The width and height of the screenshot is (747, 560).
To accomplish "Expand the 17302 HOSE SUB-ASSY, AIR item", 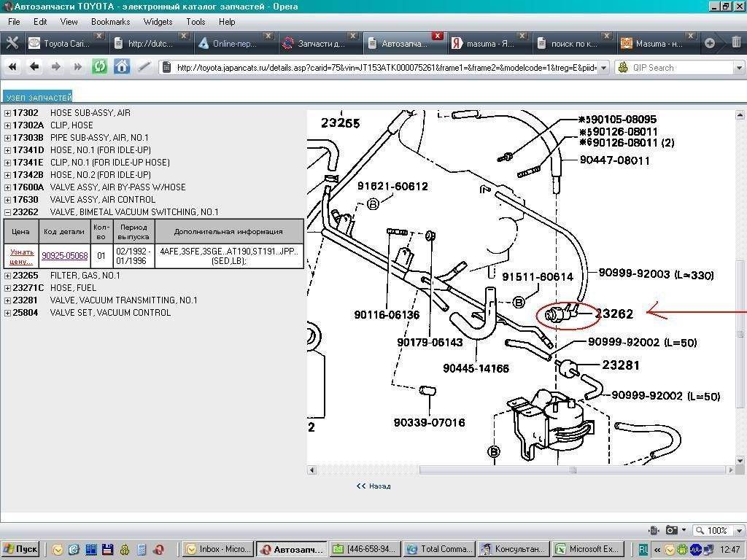I will pos(7,113).
